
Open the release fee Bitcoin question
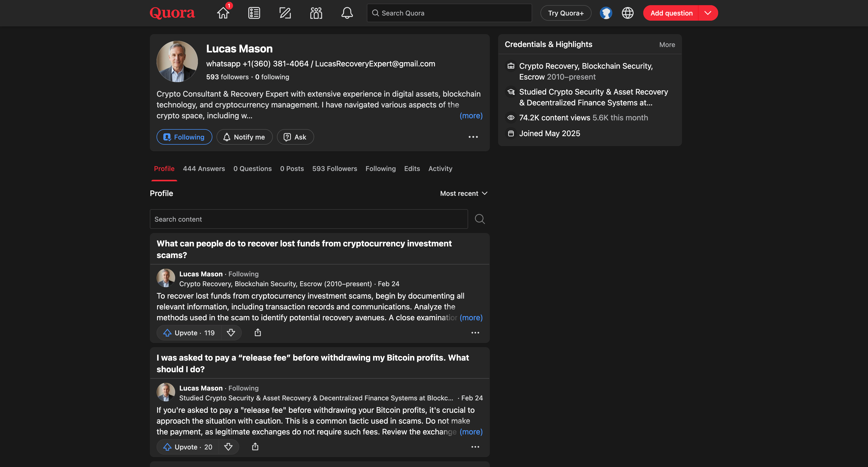click(313, 364)
